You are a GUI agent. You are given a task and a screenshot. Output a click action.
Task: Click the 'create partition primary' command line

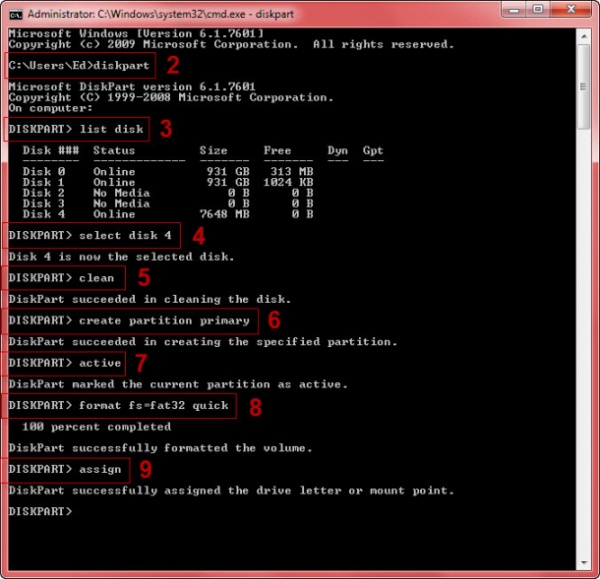point(129,320)
